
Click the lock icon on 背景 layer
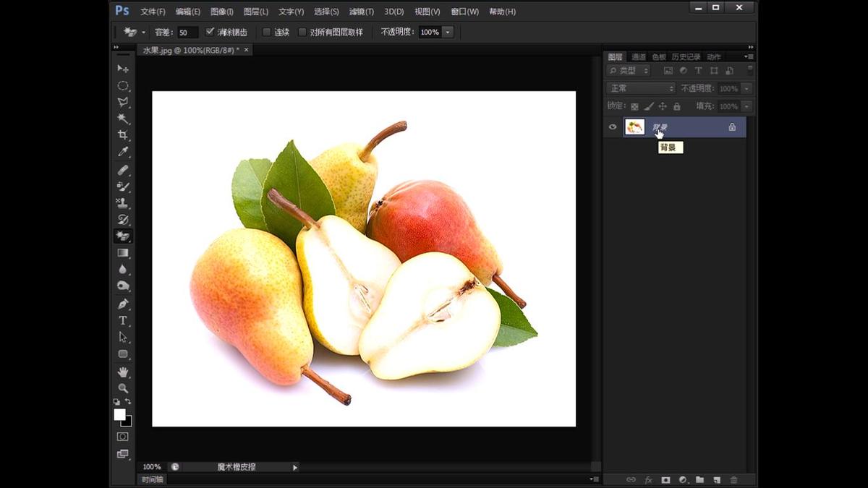point(732,127)
